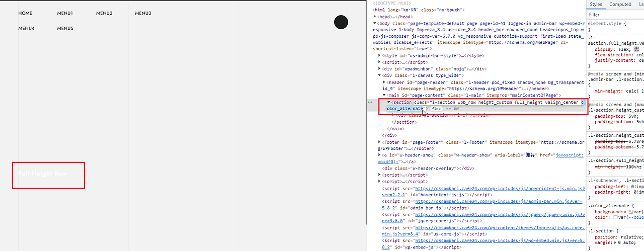Click the position: relative declaration
644x251 pixels.
coord(619,237)
